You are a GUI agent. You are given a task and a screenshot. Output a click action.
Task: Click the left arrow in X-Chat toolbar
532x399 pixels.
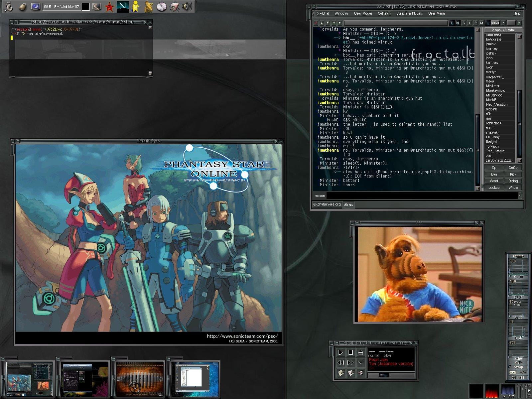tap(334, 23)
